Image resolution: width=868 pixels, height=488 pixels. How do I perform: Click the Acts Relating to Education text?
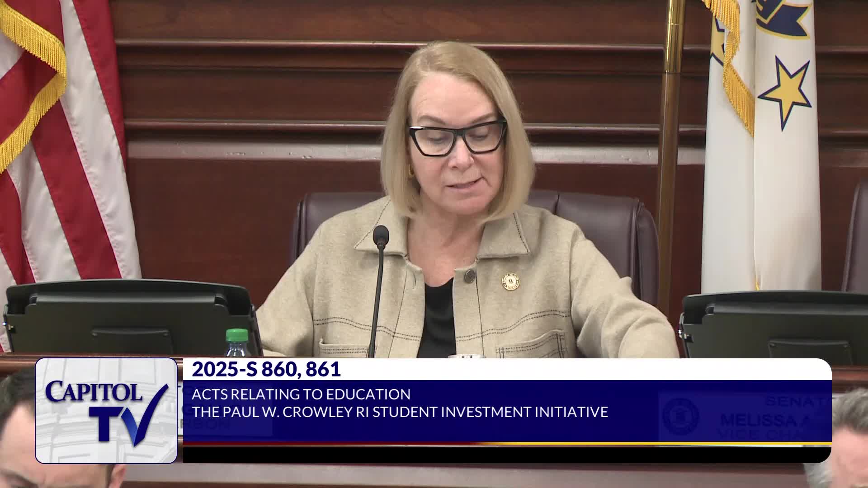301,394
